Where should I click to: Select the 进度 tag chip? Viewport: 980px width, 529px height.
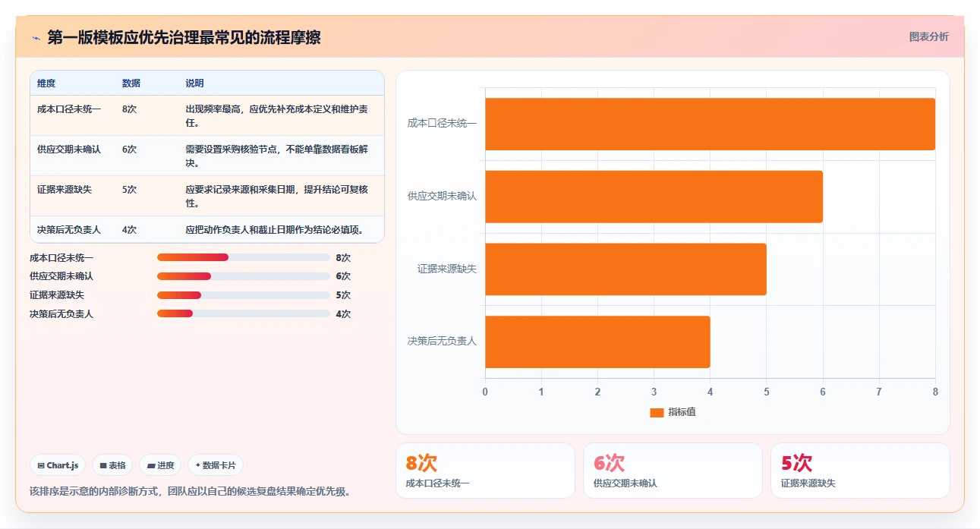(160, 465)
